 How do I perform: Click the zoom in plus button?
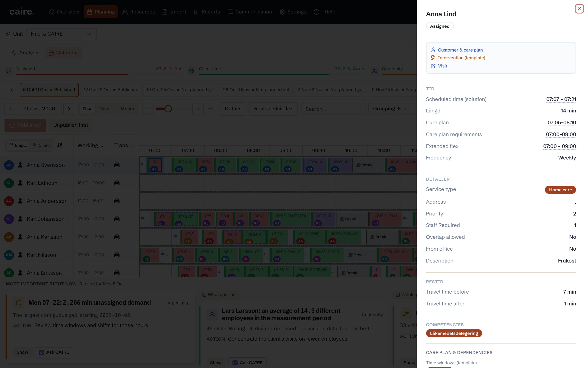[x=198, y=109]
